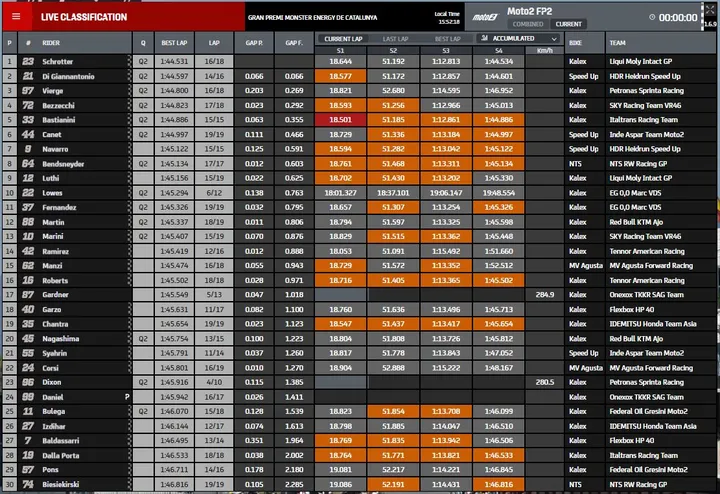Select rider Navarro in the list
This screenshot has height=494, width=720.
[x=55, y=149]
